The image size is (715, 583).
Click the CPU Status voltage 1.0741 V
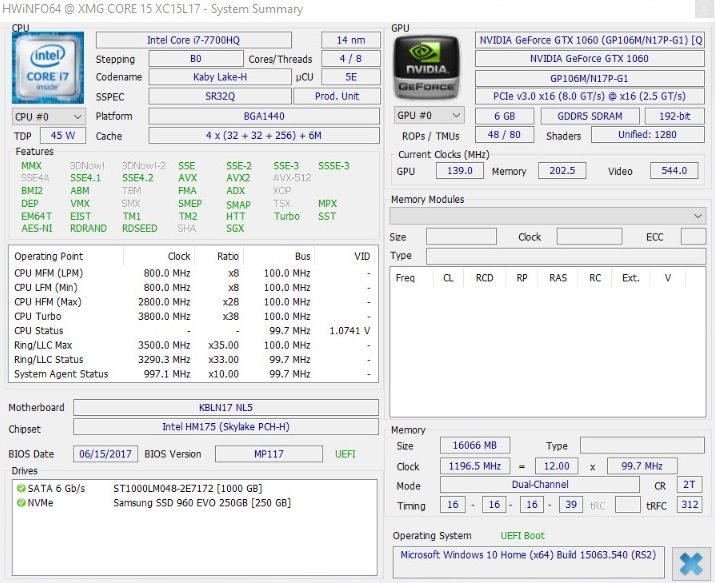[x=350, y=330]
